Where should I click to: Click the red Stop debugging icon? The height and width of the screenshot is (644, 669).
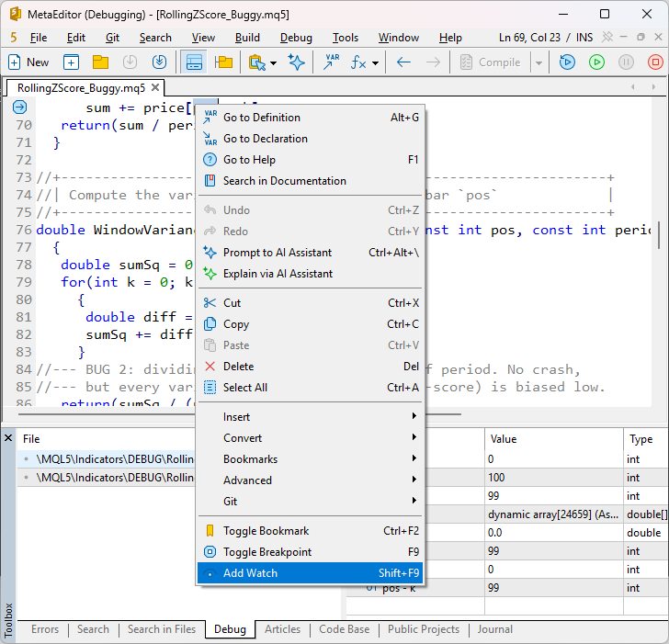pos(655,62)
